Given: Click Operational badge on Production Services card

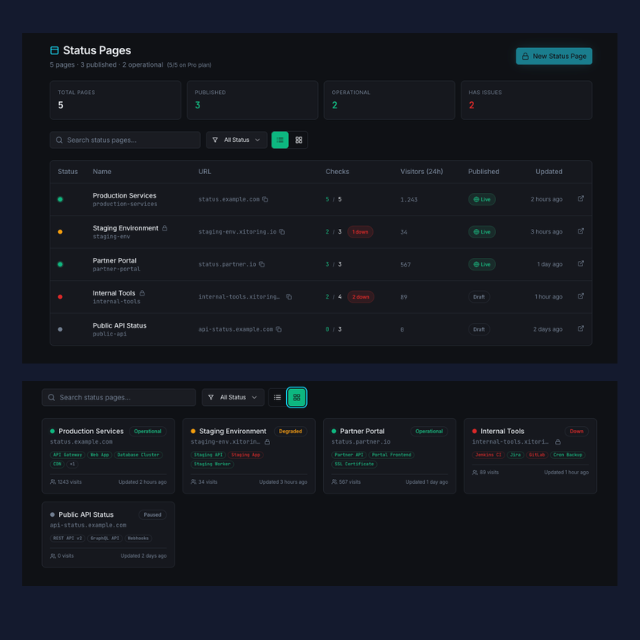Looking at the screenshot, I should (148, 431).
